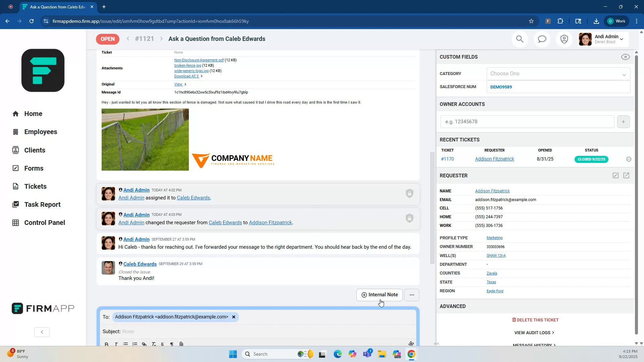Screen dimensions: 644x362
Task: Click the Internal Note button
Action: (379, 295)
